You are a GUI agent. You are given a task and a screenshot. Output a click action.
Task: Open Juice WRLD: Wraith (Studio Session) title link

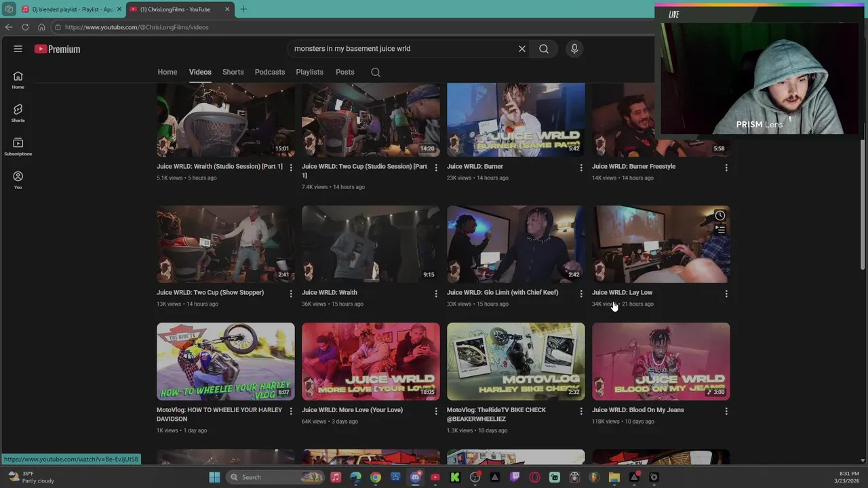pos(220,166)
